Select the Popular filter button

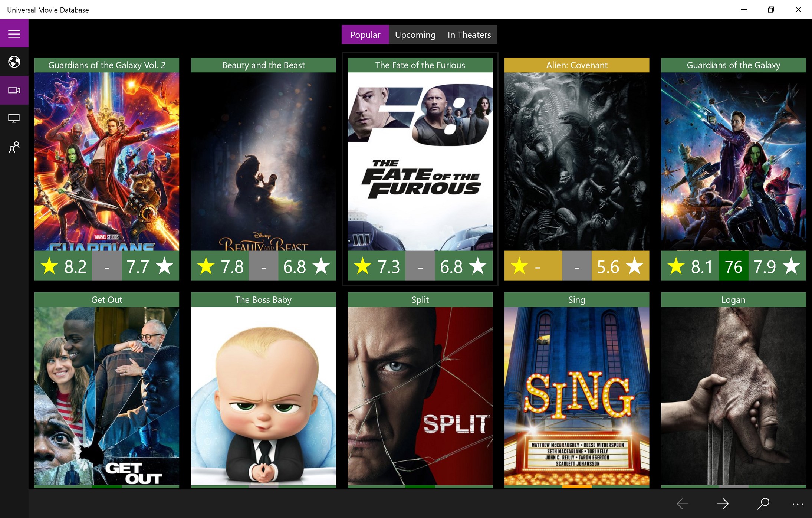(x=365, y=35)
